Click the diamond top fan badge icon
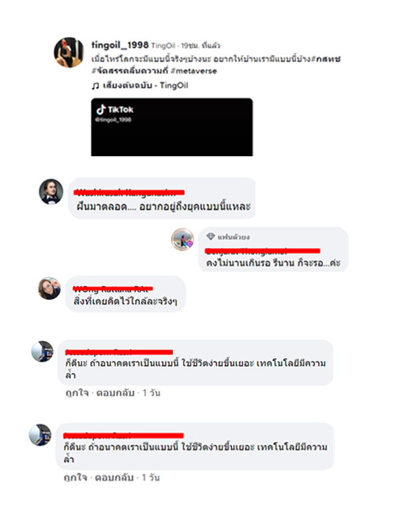This screenshot has height=532, width=399. pyautogui.click(x=211, y=237)
